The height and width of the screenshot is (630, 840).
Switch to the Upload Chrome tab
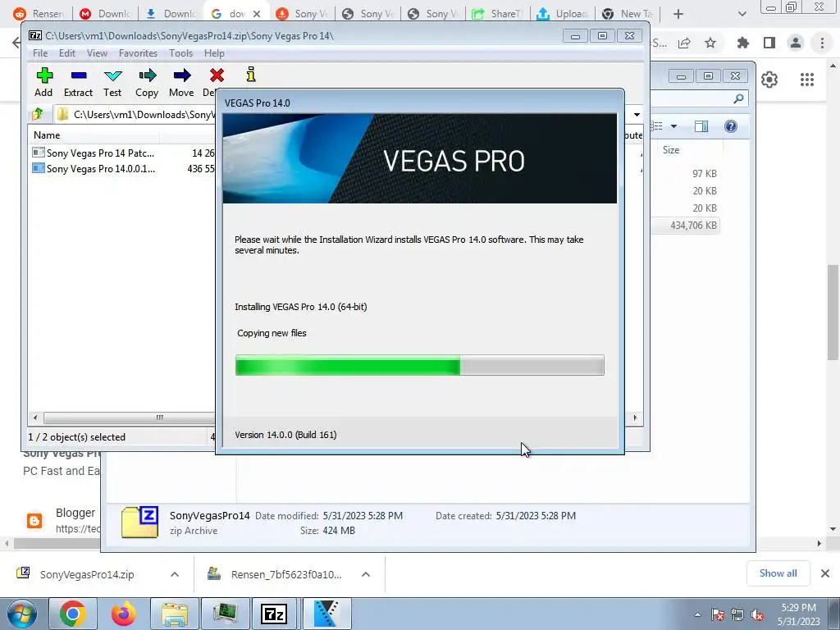tap(563, 14)
